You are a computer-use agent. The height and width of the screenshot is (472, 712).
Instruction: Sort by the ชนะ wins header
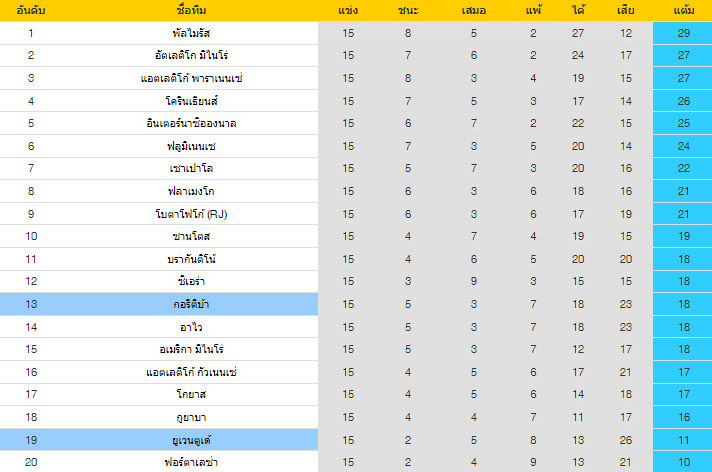tap(408, 11)
